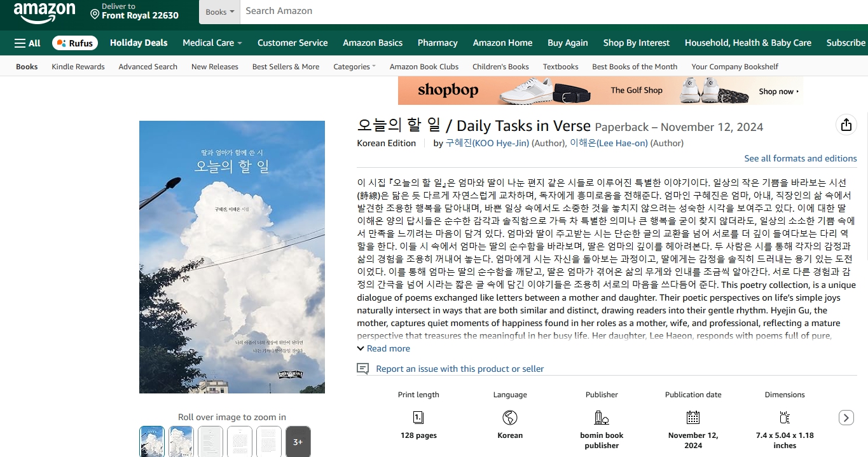Open Textbooks section
Viewport: 868px width, 457px height.
coord(560,67)
